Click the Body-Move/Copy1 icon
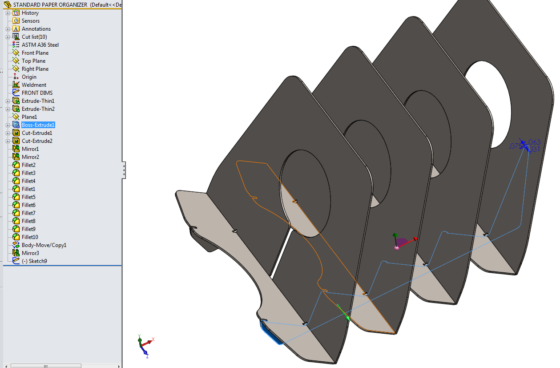Screen dimensions: 560x368 pyautogui.click(x=16, y=245)
